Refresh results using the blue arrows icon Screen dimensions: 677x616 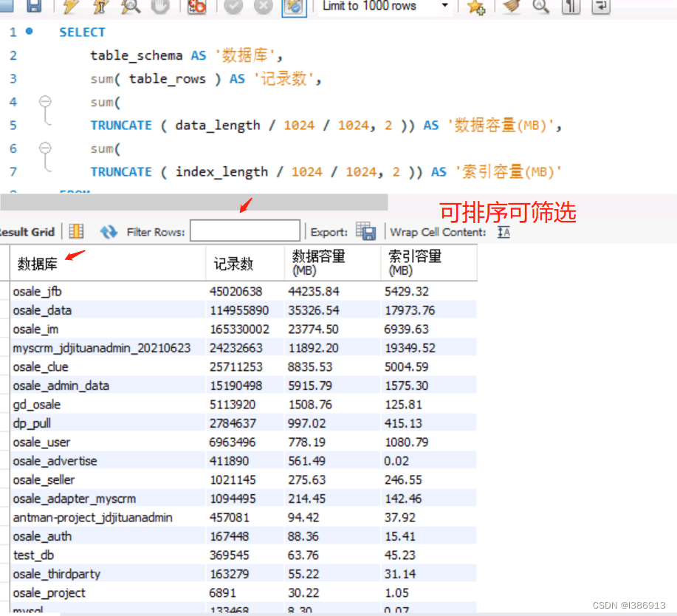point(109,232)
